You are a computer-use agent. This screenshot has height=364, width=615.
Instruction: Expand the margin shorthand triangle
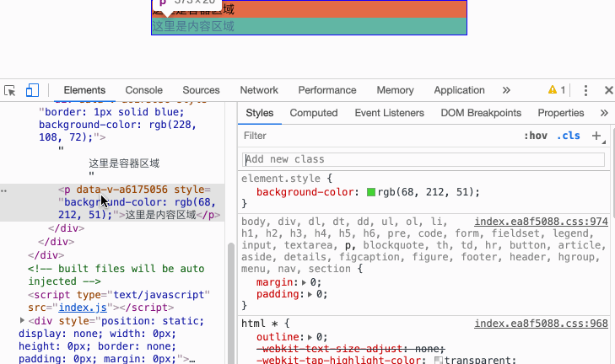click(304, 282)
